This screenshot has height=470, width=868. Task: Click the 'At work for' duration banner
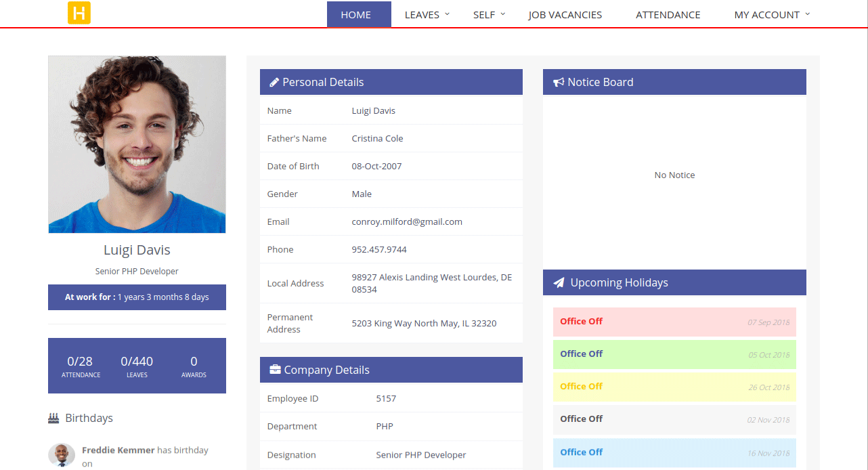click(x=137, y=297)
